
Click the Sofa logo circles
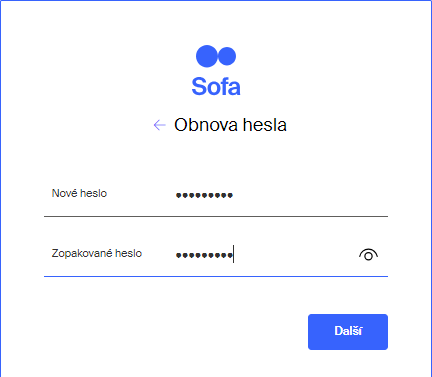[216, 56]
